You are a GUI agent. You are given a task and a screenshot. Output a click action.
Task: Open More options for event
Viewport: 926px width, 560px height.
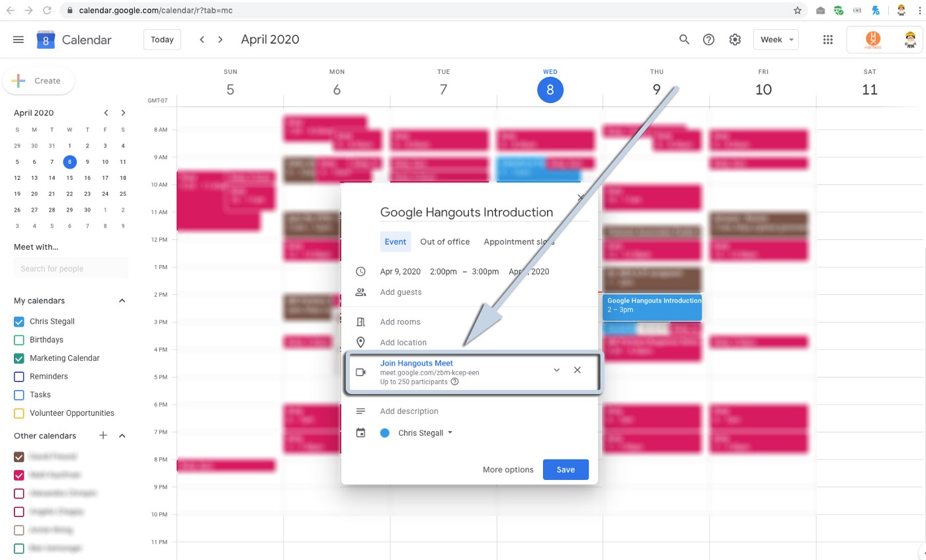click(508, 469)
